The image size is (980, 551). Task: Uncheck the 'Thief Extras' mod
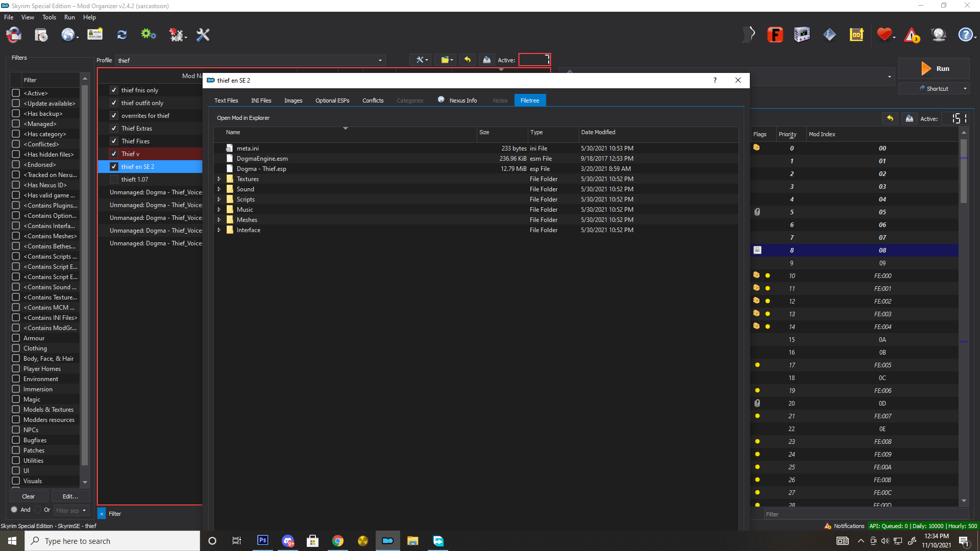click(114, 128)
